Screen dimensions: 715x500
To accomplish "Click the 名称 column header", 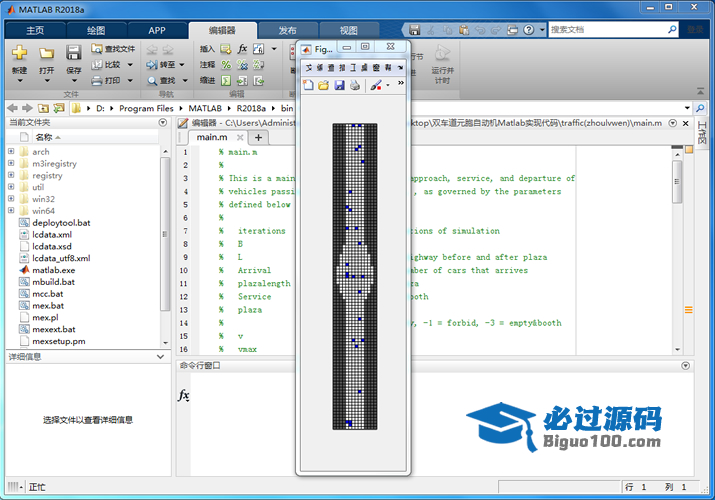I will (44, 137).
